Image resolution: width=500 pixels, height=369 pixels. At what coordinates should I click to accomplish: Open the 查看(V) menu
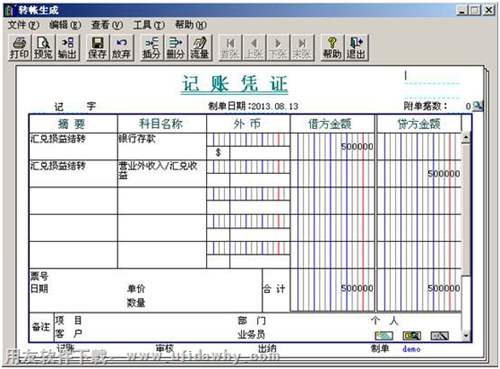[x=107, y=25]
